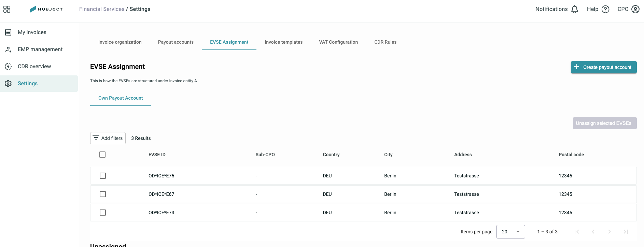Open the CDR Rules tab
This screenshot has height=247, width=644.
(386, 42)
